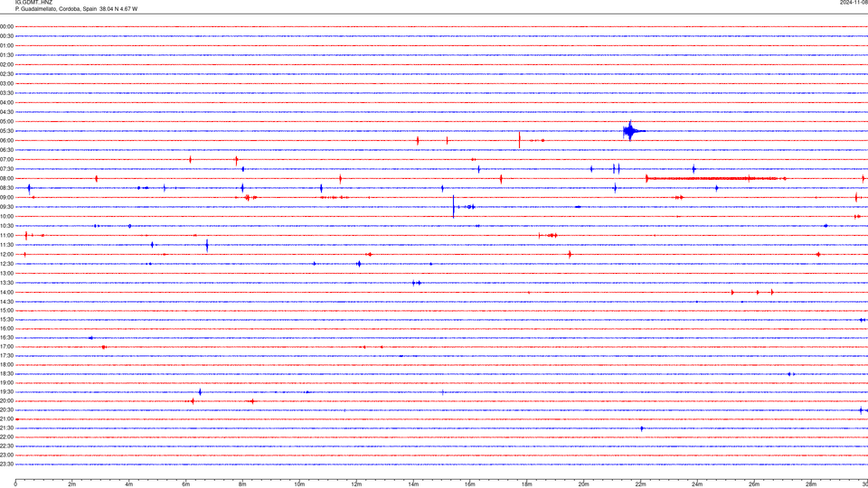Select the tall red spike near 18m on the 06:00 trace
Viewport: 868px width, 488px height.
pos(519,141)
